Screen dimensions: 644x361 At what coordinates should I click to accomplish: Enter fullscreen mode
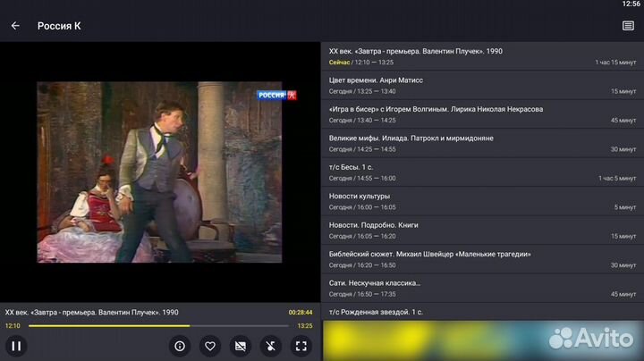point(301,346)
